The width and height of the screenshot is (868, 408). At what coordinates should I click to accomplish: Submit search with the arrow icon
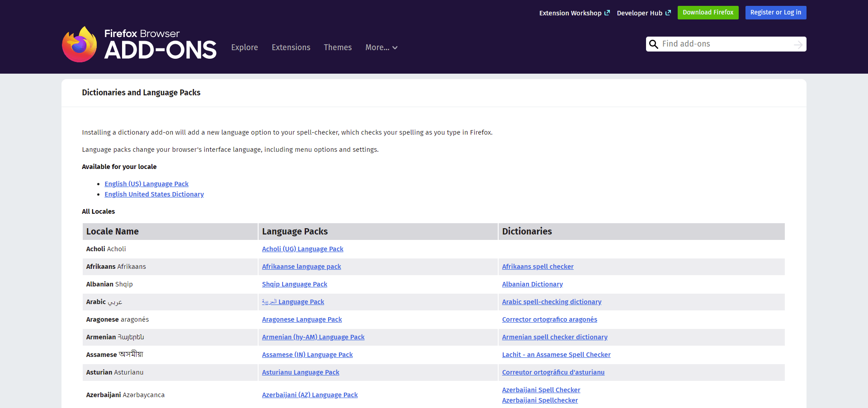click(x=798, y=44)
